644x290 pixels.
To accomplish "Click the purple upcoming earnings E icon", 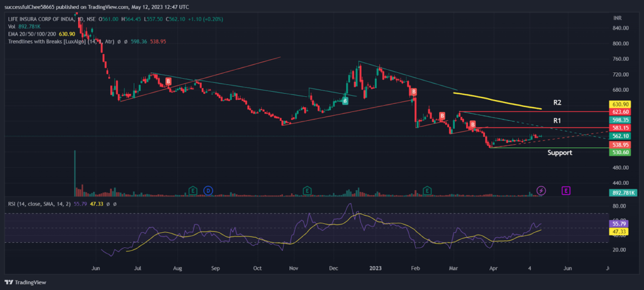I will point(566,190).
